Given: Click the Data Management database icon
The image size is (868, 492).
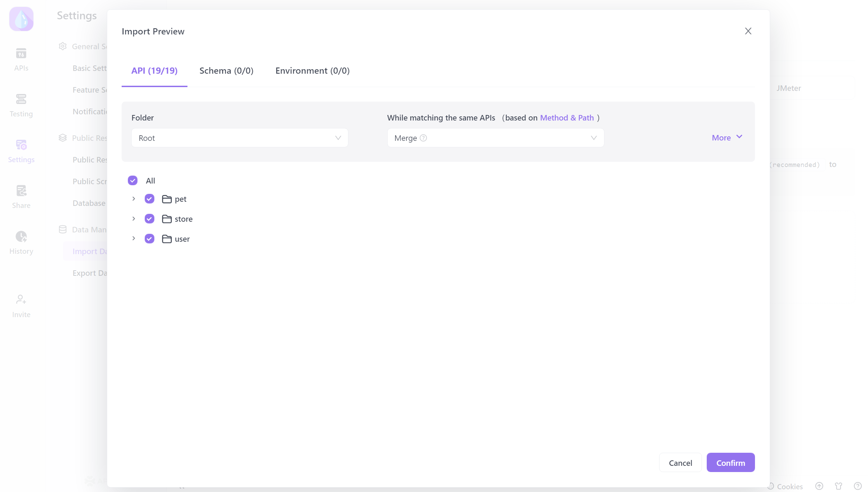Looking at the screenshot, I should 63,229.
